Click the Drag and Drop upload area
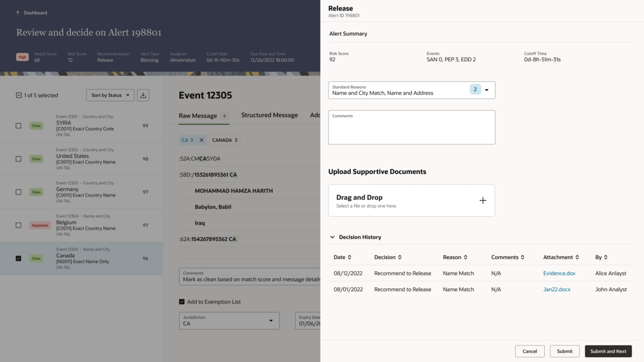644x362 pixels. click(412, 201)
